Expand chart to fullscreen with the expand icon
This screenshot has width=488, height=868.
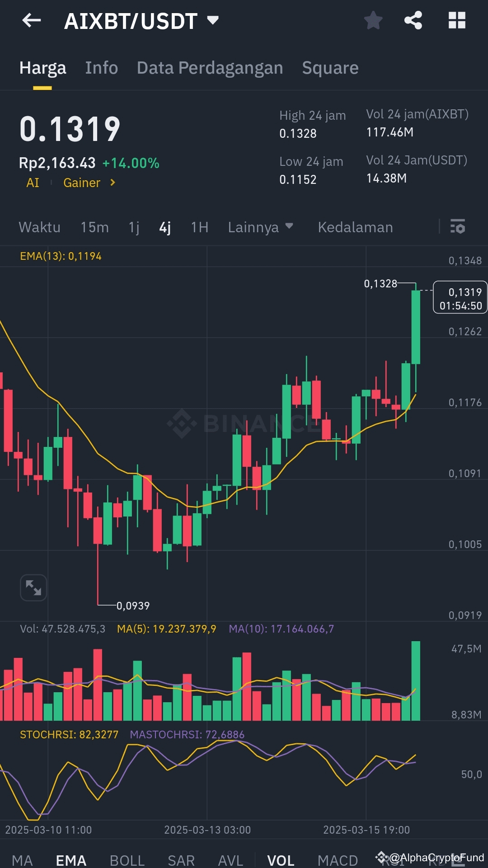33,587
